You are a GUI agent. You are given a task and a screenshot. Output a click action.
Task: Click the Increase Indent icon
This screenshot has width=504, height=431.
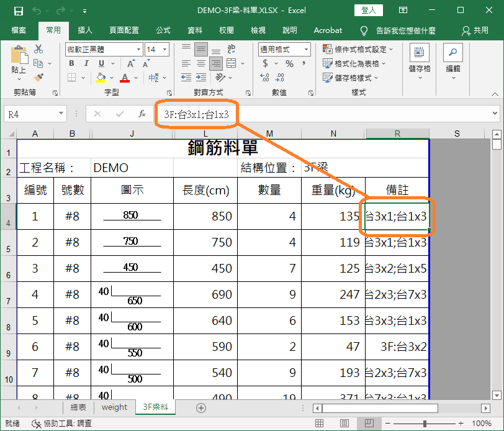click(x=201, y=78)
